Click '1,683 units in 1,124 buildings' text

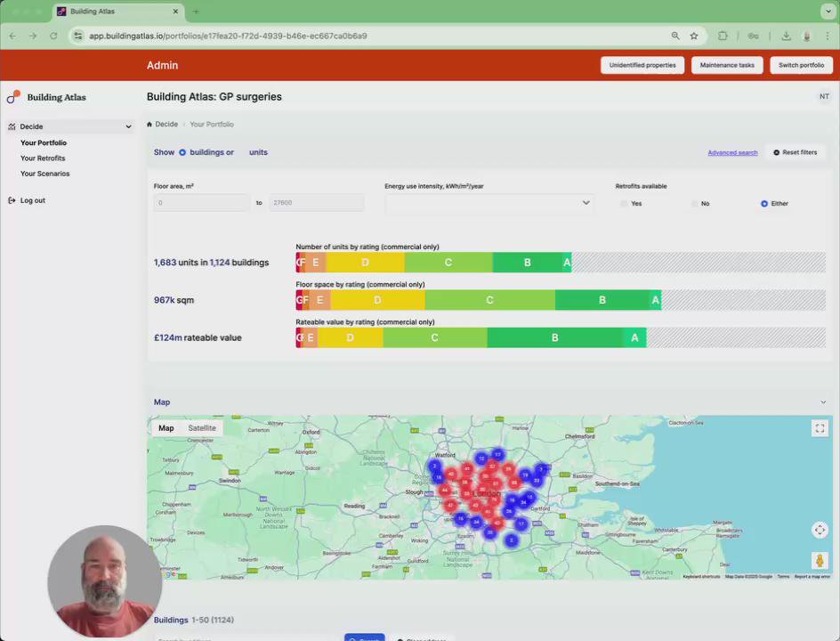point(211,263)
